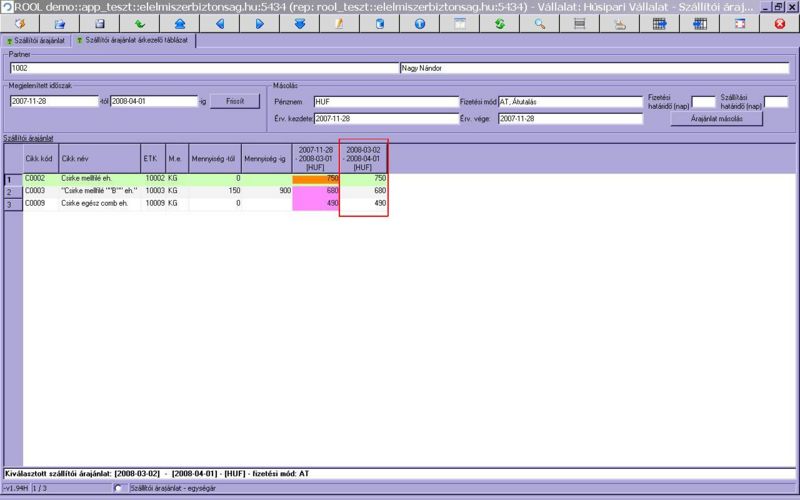Select row 2 header in the grid
Image resolution: width=800 pixels, height=500 pixels.
[x=11, y=191]
